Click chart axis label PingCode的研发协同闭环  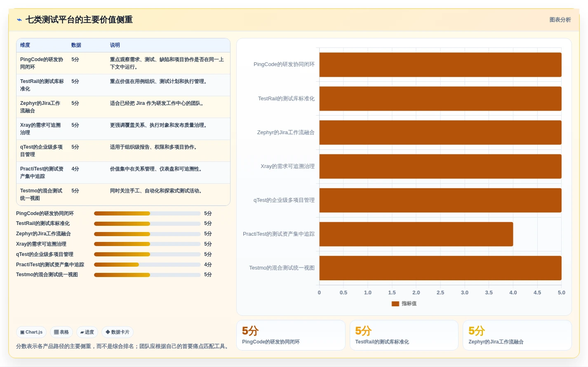tap(284, 64)
